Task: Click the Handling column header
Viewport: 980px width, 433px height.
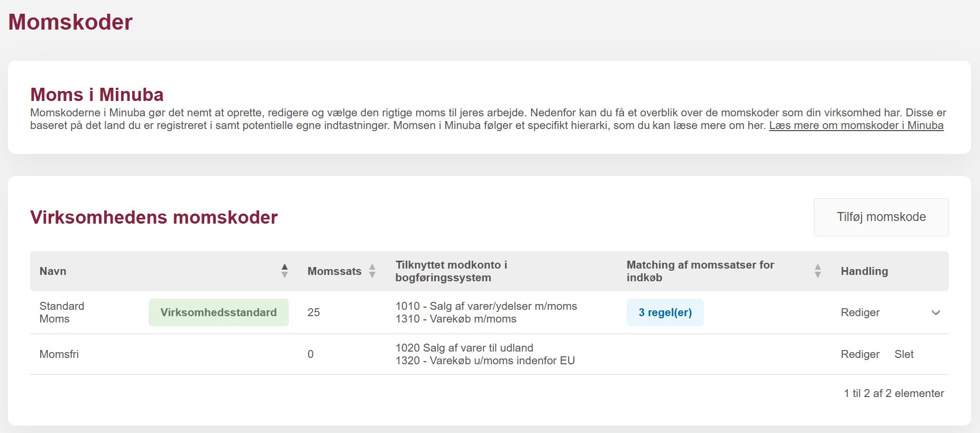Action: (x=864, y=271)
